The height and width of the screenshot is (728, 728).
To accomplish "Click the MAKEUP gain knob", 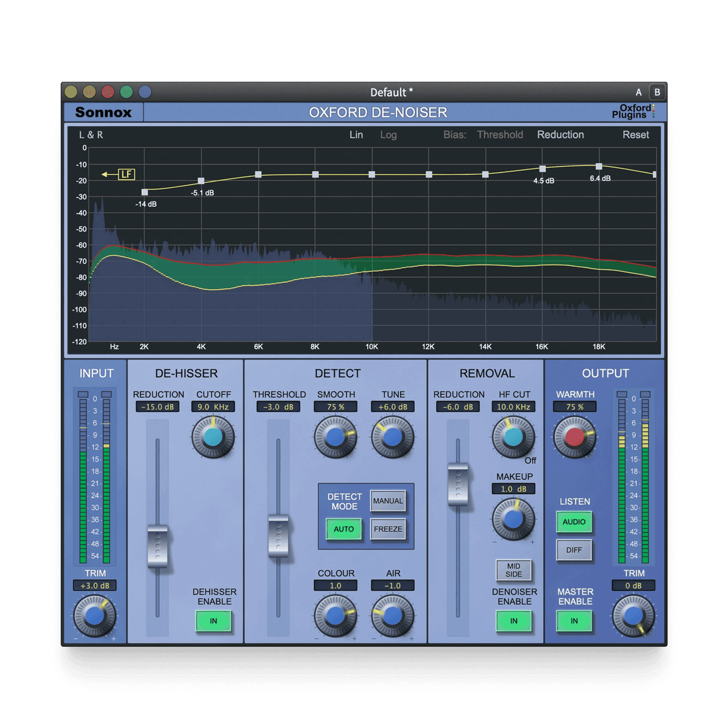I will (x=513, y=519).
